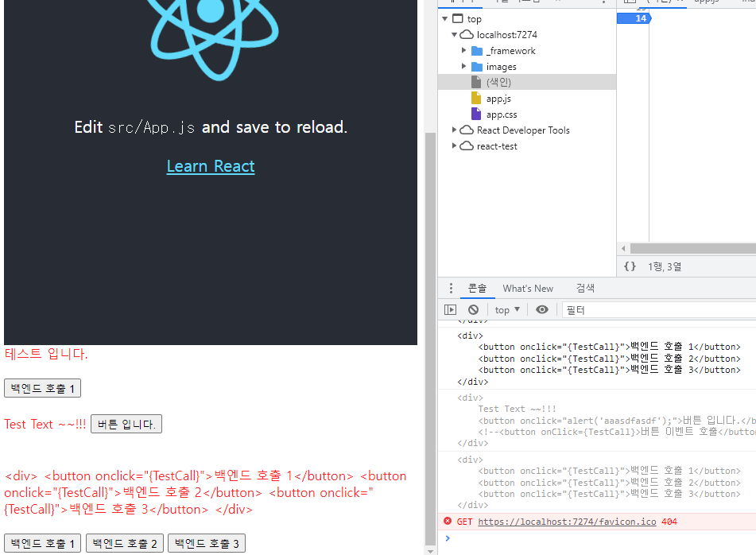Click the Test Text ~~!!! label
Image resolution: width=756 pixels, height=555 pixels.
point(45,425)
